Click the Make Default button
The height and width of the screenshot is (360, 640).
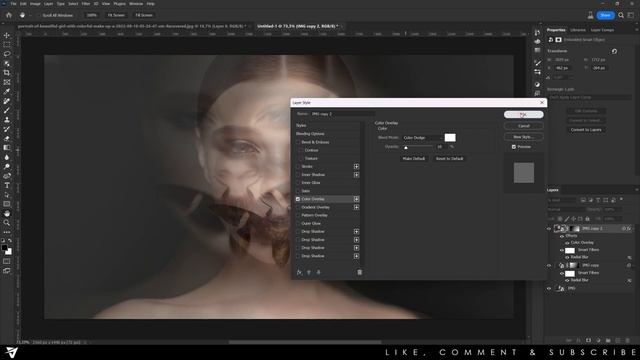[414, 159]
